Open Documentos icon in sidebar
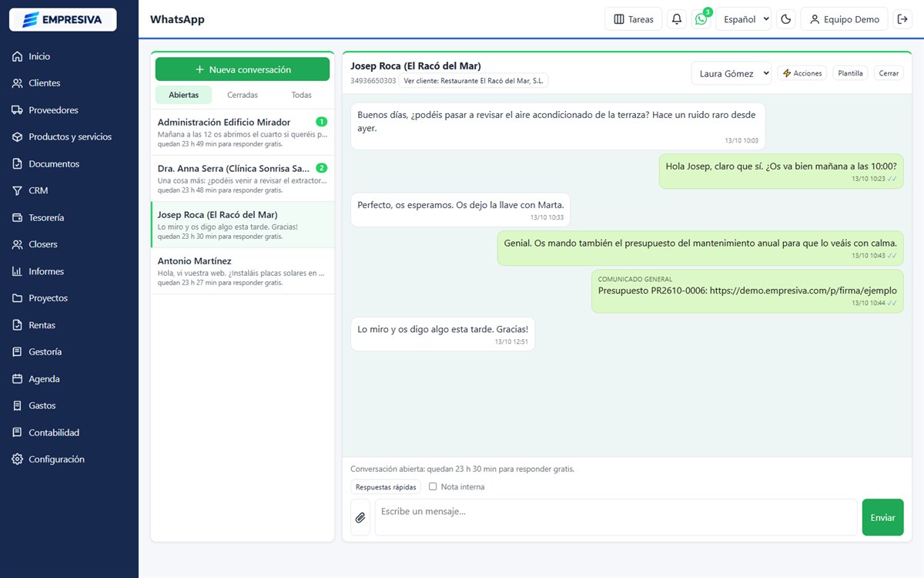The image size is (924, 578). click(x=17, y=164)
